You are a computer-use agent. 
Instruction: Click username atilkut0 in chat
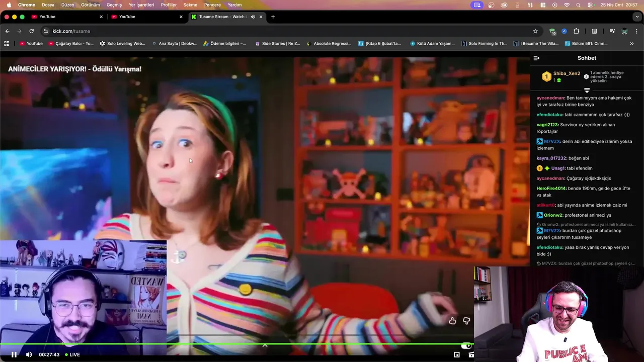(x=545, y=205)
